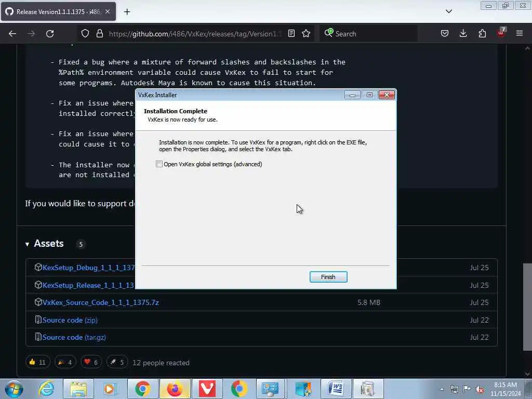This screenshot has width=532, height=399.
Task: Open a new browser tab
Action: click(127, 12)
